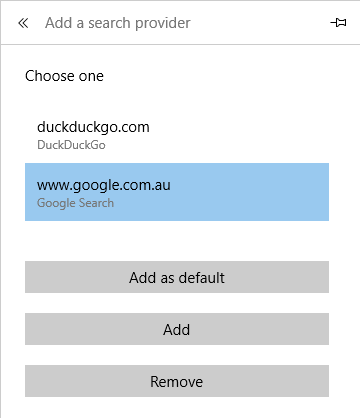Pin the settings pane open
Screen dimensions: 360x418
tap(338, 23)
